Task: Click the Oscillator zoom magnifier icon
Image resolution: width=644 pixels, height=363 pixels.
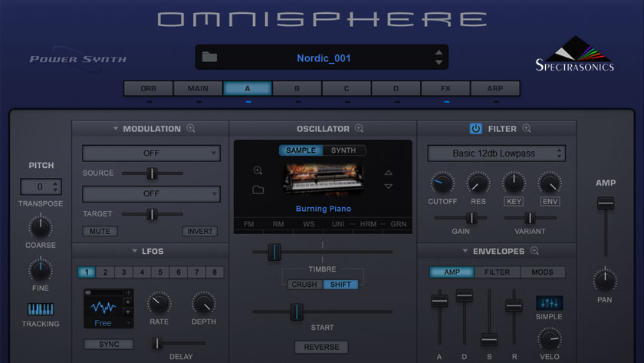Action: (x=359, y=129)
